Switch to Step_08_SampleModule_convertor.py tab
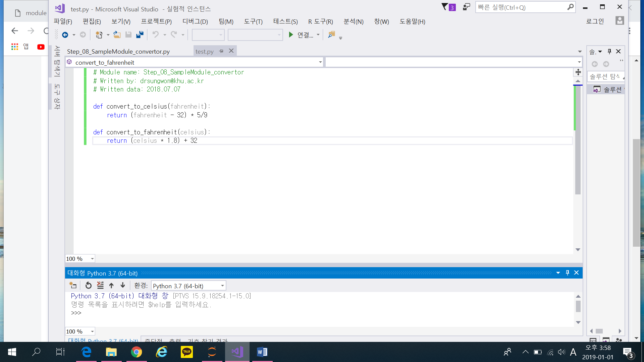Image resolution: width=644 pixels, height=362 pixels. (x=118, y=51)
